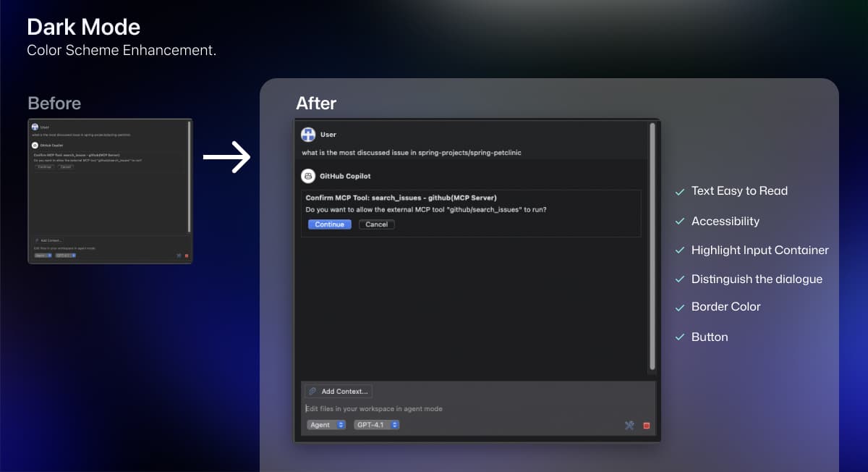Click the scrollbar in the Before window

click(189, 176)
